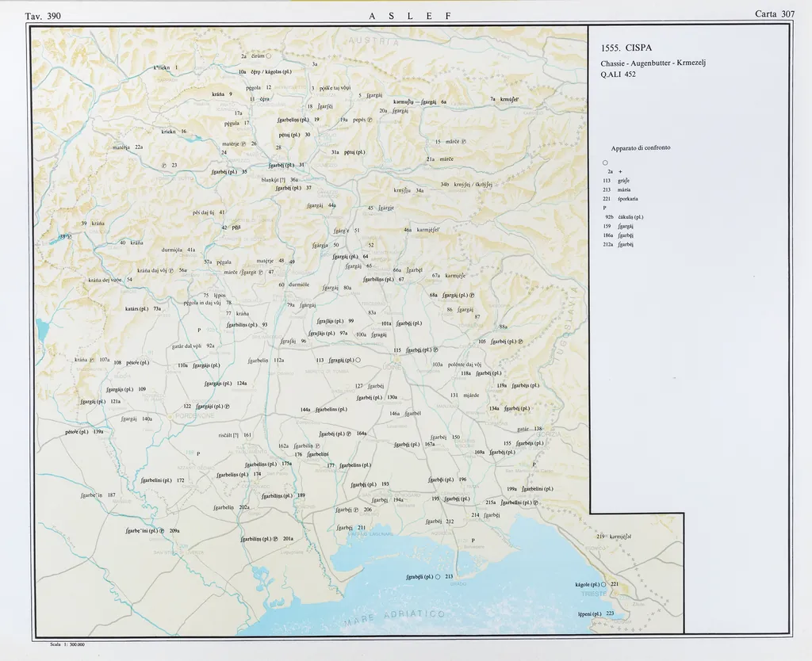This screenshot has width=812, height=661.
Task: Click the circle marker at point 113
Action: pos(358,360)
